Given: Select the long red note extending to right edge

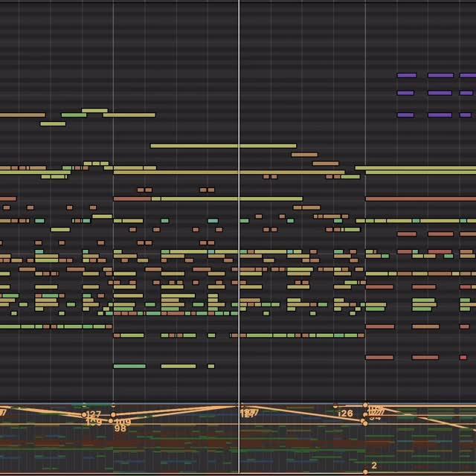Looking at the screenshot, I should 421,199.
